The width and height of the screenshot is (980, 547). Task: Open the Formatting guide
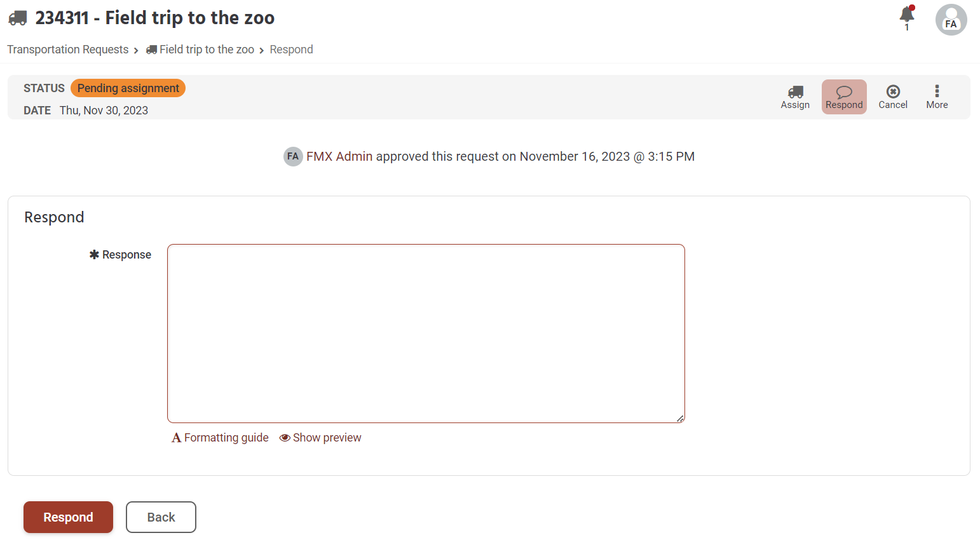[221, 438]
